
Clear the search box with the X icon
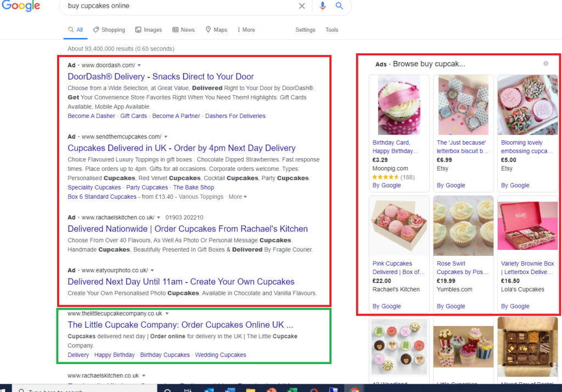pos(302,5)
